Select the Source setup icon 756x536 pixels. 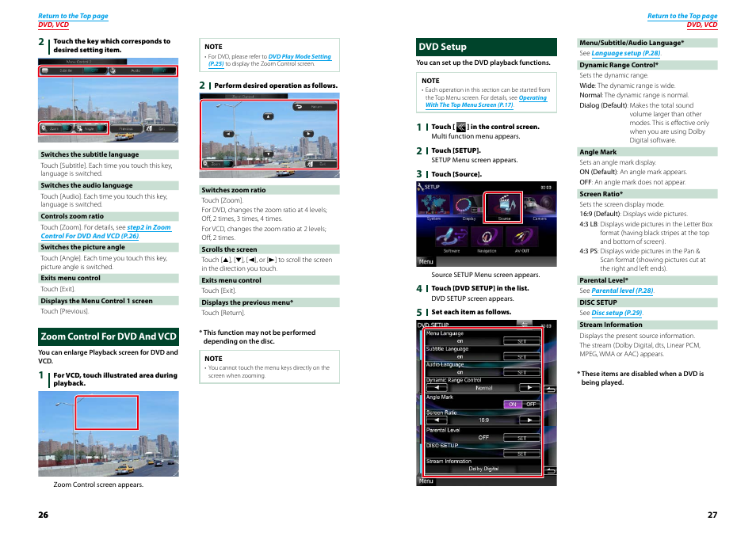click(x=503, y=207)
